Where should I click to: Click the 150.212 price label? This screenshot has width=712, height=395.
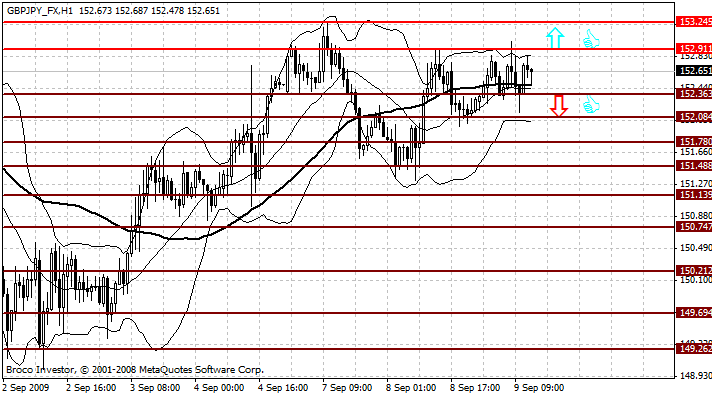[x=694, y=271]
